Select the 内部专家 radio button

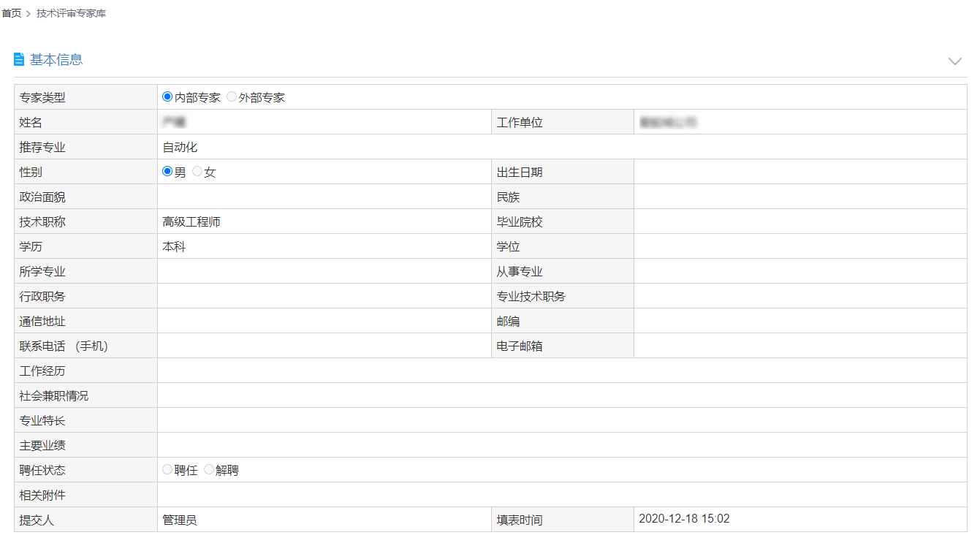point(167,96)
